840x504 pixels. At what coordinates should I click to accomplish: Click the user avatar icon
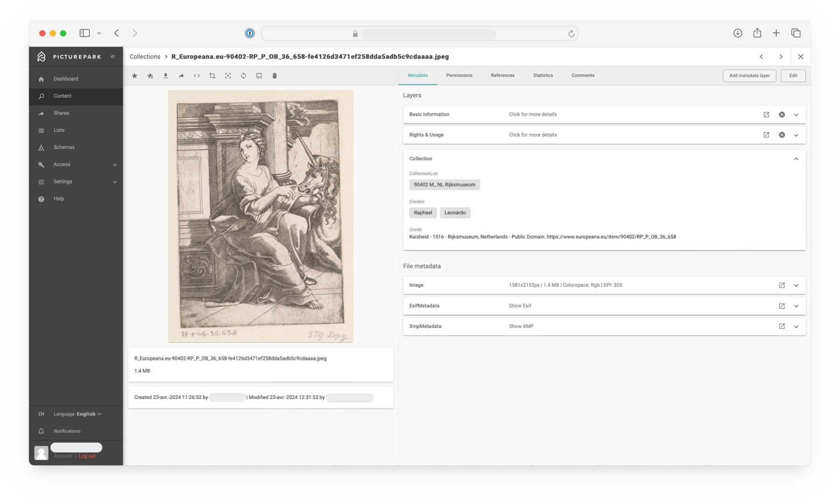tap(41, 453)
